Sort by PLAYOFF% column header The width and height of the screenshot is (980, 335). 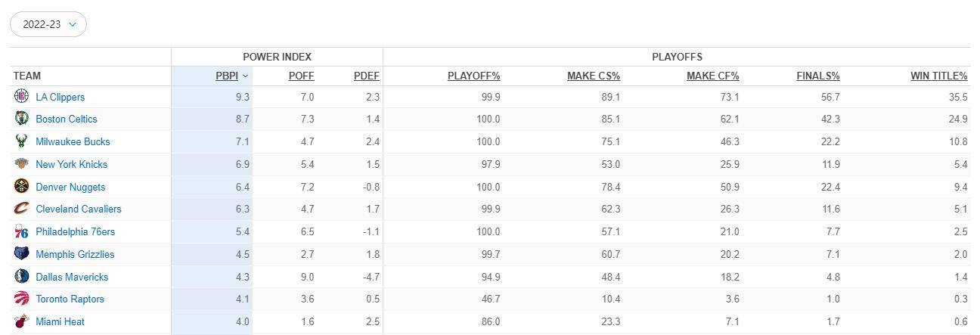pyautogui.click(x=474, y=76)
